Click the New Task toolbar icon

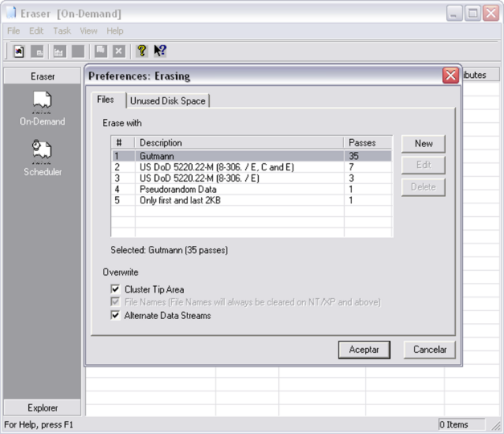click(19, 51)
